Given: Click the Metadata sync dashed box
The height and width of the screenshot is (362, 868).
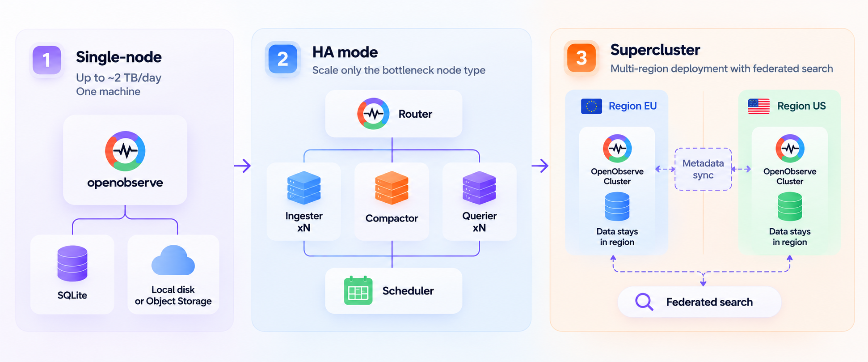Looking at the screenshot, I should (703, 169).
